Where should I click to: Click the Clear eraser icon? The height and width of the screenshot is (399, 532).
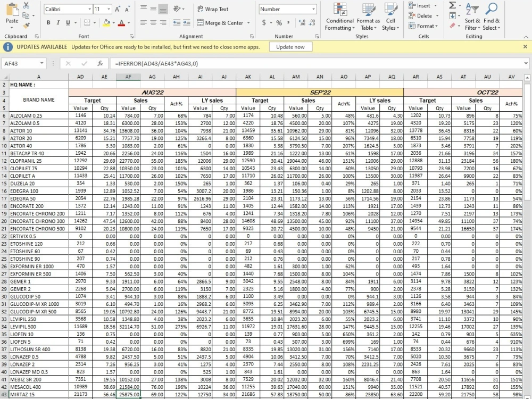[452, 26]
